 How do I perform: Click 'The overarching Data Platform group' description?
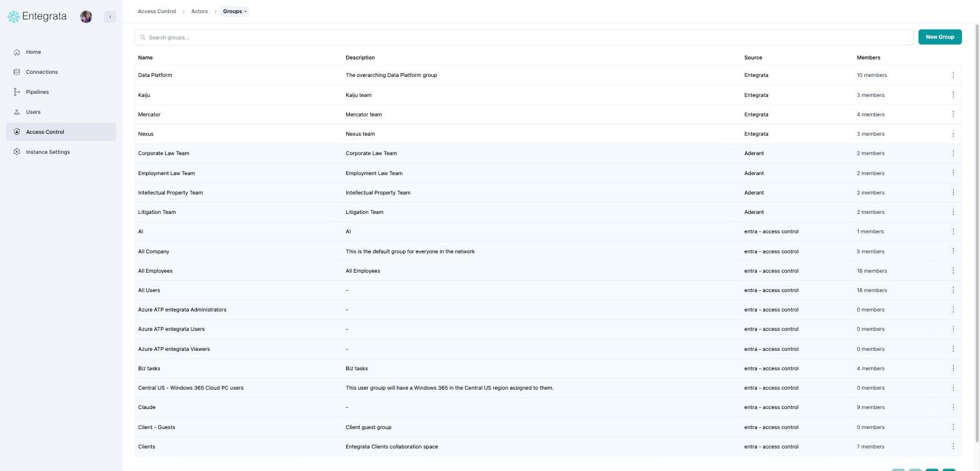391,75
